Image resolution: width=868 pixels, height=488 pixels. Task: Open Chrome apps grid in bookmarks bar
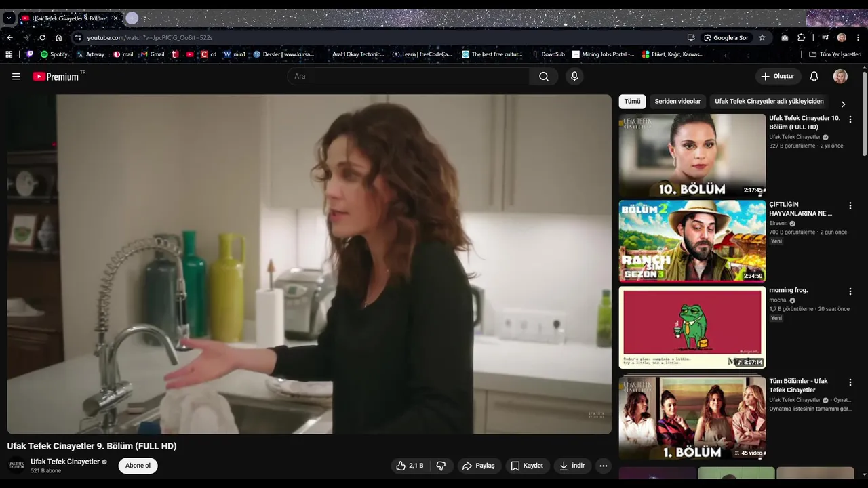[x=9, y=54]
